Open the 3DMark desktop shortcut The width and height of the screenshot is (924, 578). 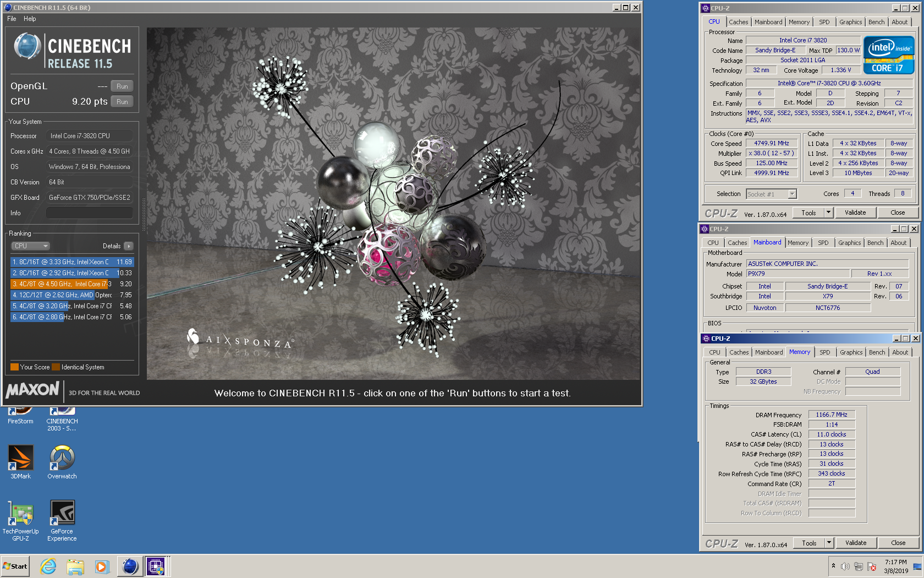click(20, 462)
